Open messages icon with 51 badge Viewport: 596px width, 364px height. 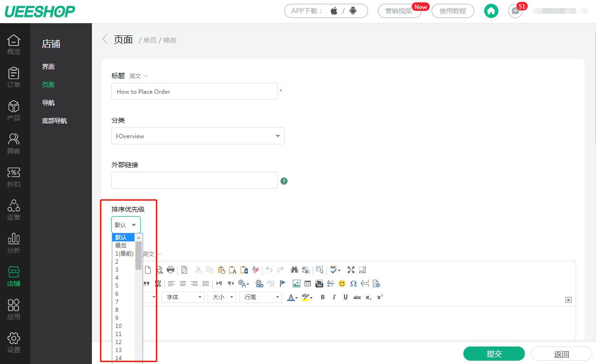515,11
